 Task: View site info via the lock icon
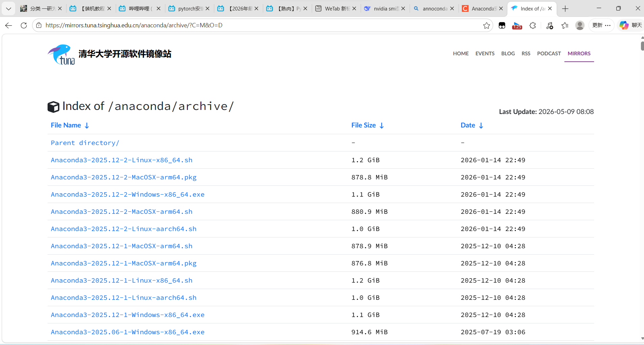(39, 25)
